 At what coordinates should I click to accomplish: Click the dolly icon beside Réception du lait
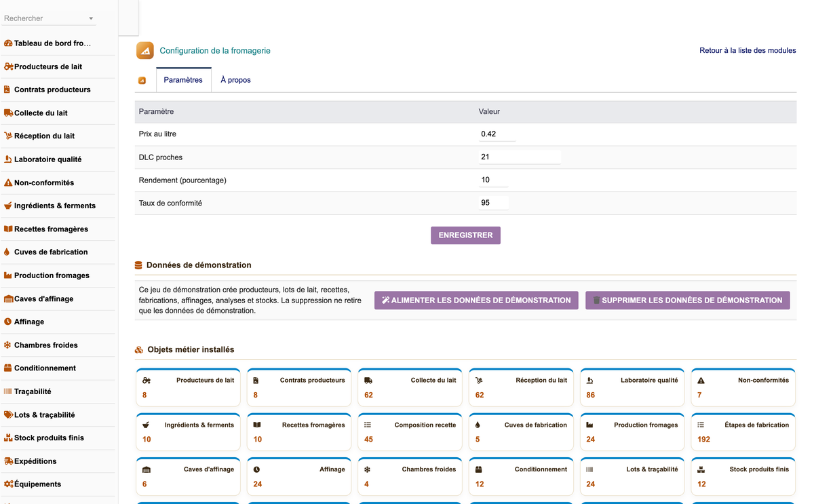(8, 136)
